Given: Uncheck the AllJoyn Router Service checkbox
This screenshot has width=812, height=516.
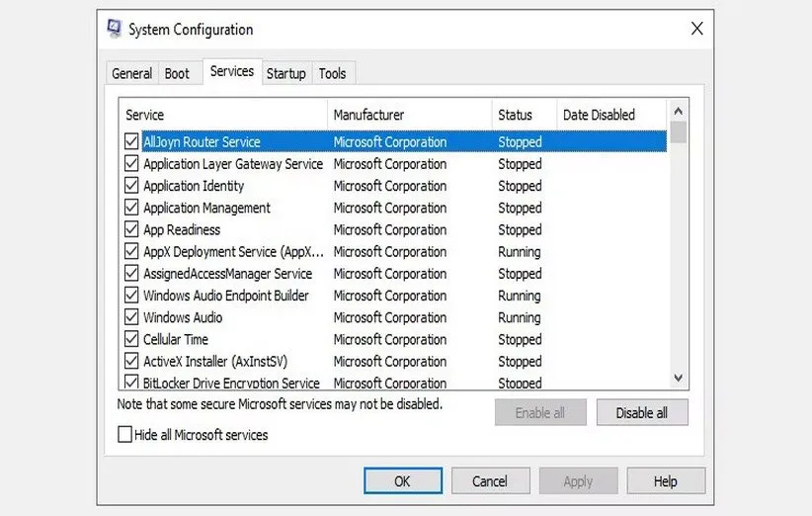Looking at the screenshot, I should tap(131, 142).
